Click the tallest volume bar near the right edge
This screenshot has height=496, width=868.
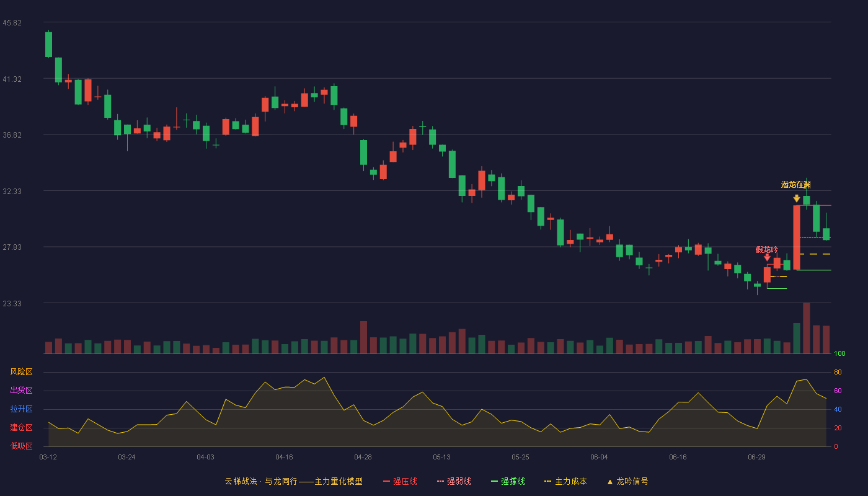tap(807, 328)
